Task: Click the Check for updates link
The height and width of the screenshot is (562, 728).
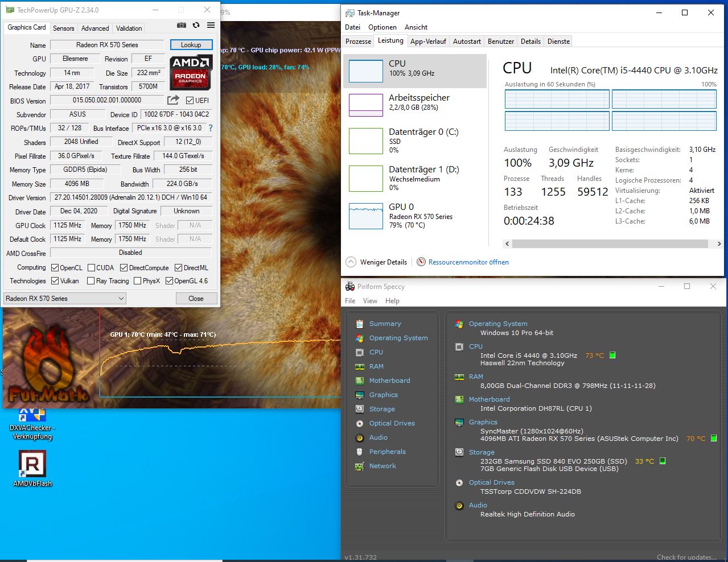Action: (686, 557)
